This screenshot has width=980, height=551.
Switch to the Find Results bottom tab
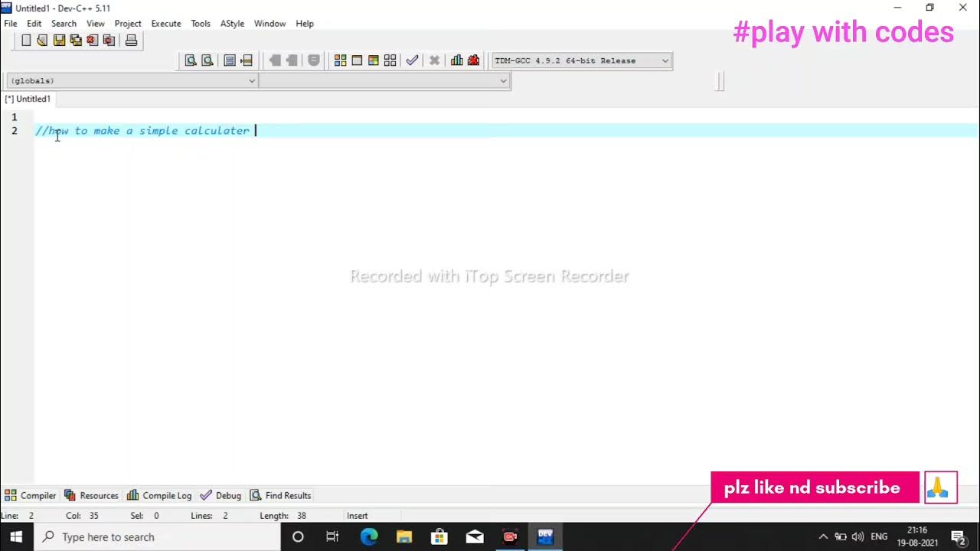point(281,495)
